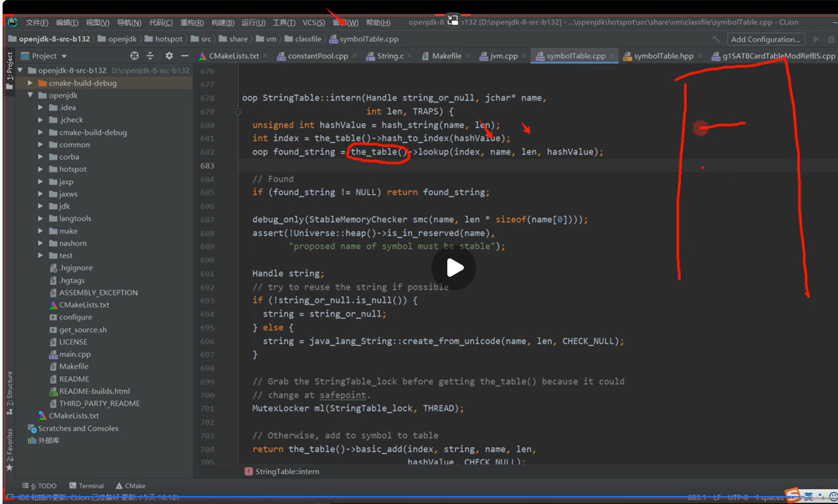Click the Favorites panel icon
Screen dimensions: 838x504
(x=8, y=457)
